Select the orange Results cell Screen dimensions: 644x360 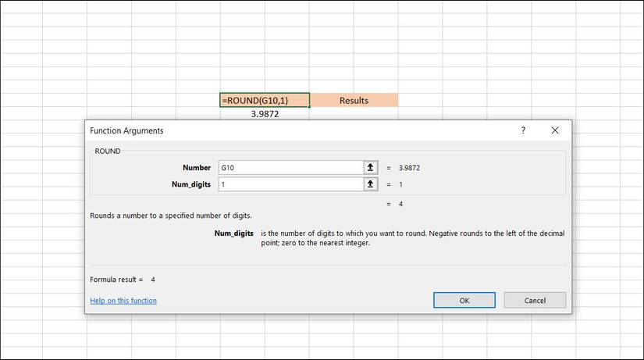[x=354, y=100]
